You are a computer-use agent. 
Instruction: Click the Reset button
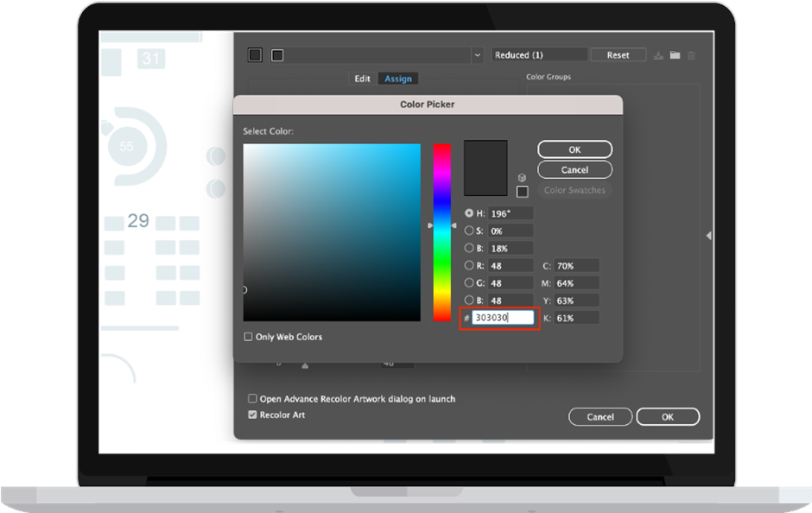619,55
